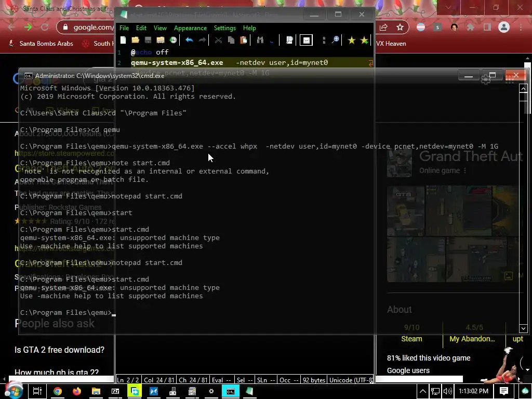Toggle the word wrap icon in Notepad2 toolbar
The image size is (532, 399).
click(306, 41)
